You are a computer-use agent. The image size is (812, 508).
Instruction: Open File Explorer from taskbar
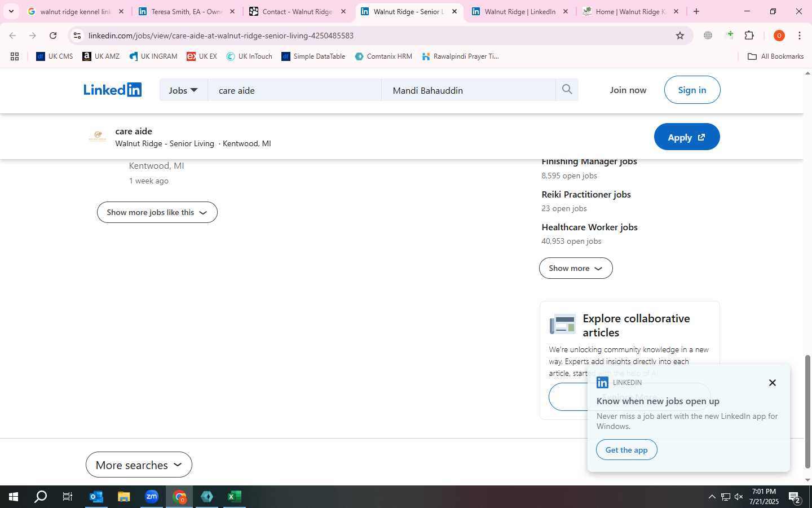click(123, 497)
